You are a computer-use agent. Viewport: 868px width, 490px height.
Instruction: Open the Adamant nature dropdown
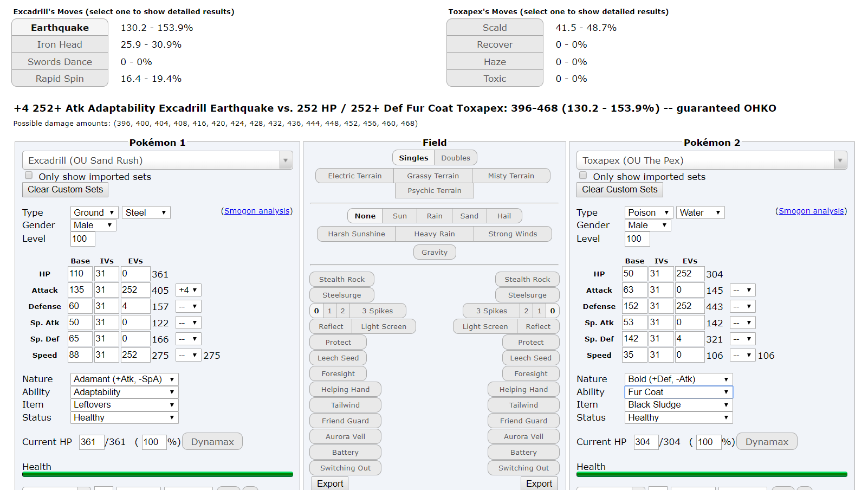click(x=125, y=379)
